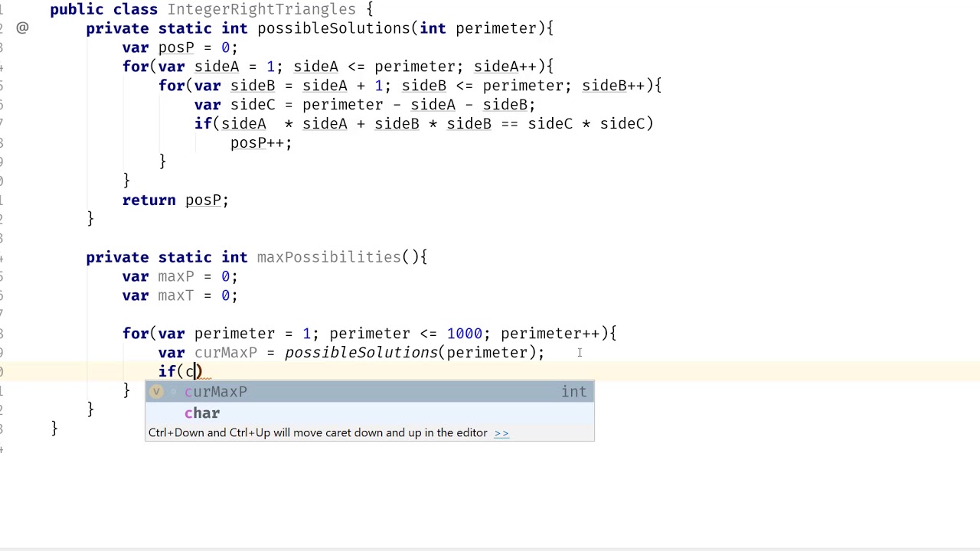
Task: Click 'sideA++' in the outer for loop
Action: (x=505, y=67)
